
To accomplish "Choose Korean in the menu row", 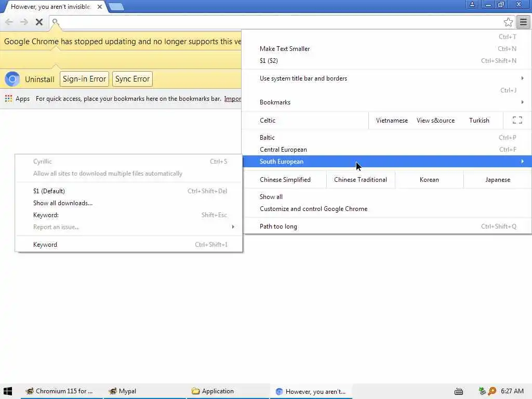I will 429,180.
